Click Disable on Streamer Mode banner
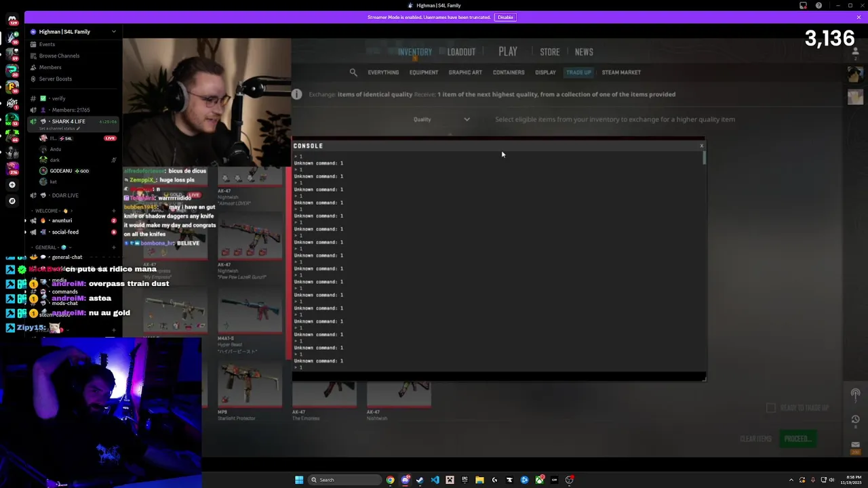This screenshot has width=868, height=488. coord(505,17)
